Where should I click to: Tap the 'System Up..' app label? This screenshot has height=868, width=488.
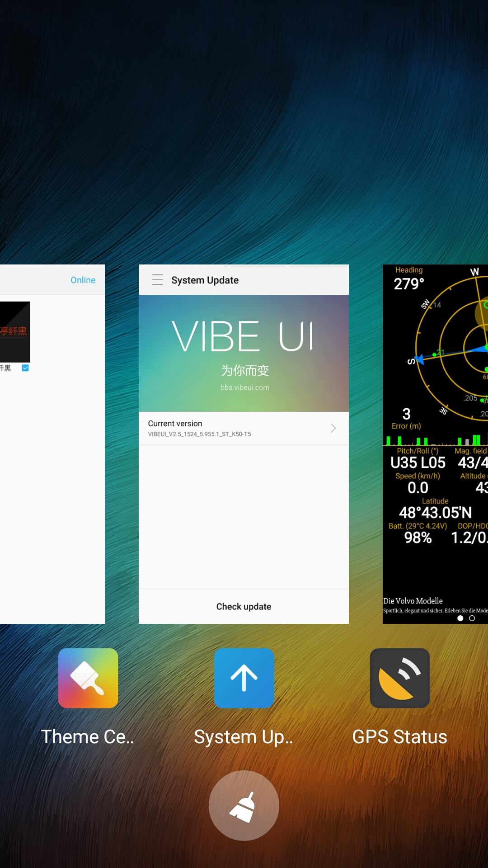pyautogui.click(x=244, y=737)
